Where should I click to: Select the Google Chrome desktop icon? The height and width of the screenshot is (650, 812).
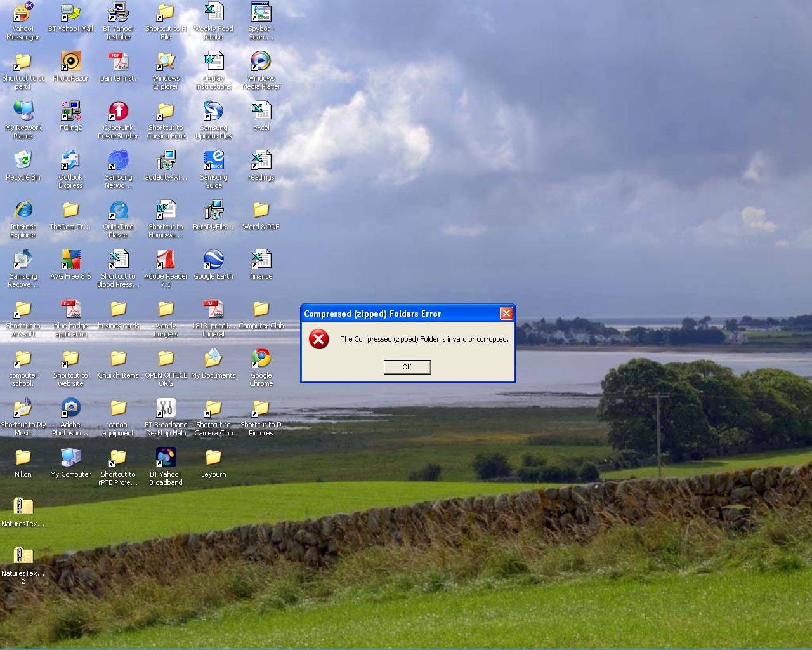coord(261,359)
